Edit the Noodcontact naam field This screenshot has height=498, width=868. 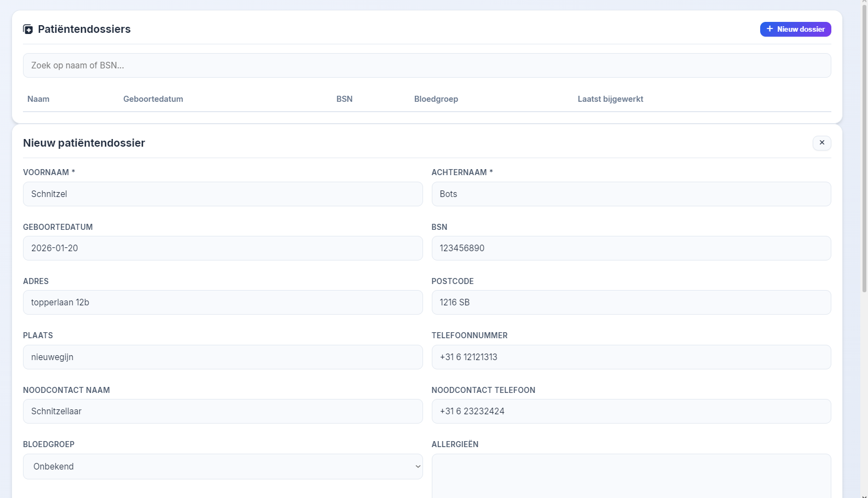coord(223,412)
